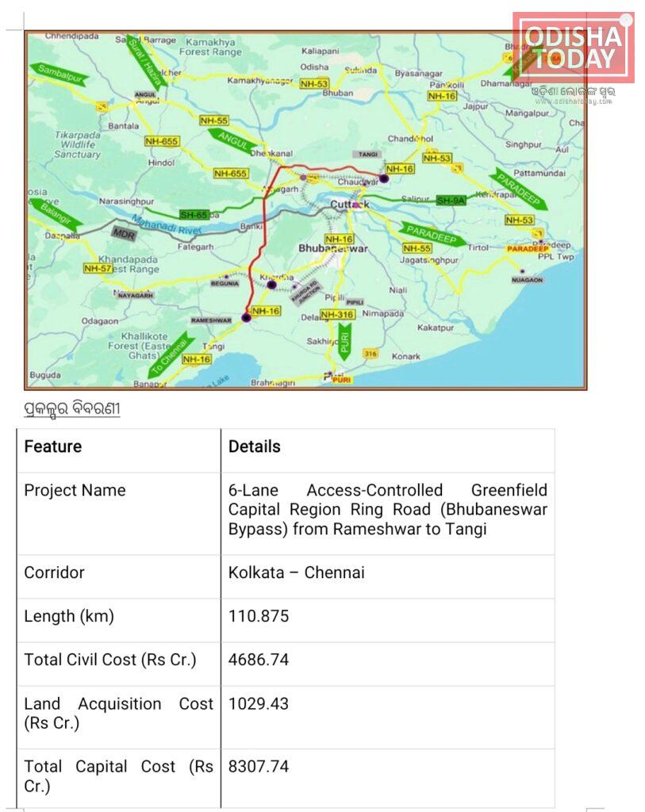Viewport: 645px width, 812px height.
Task: Click the purple marker dot near Tangi
Action: [384, 178]
